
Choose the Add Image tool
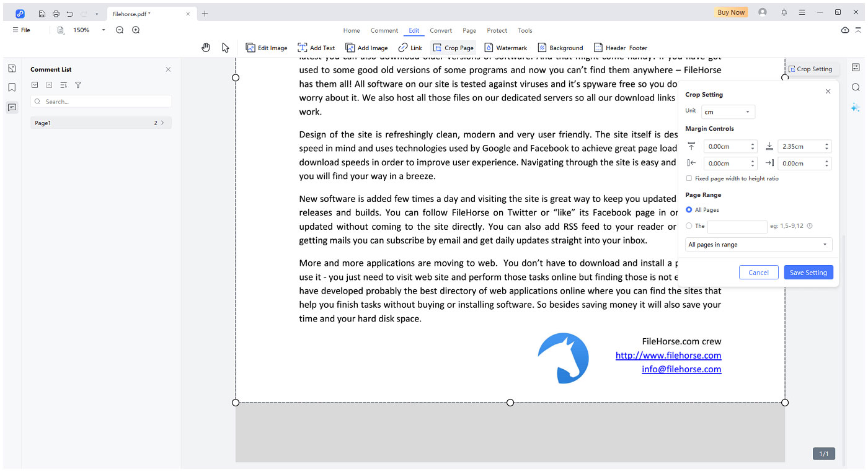tap(366, 48)
